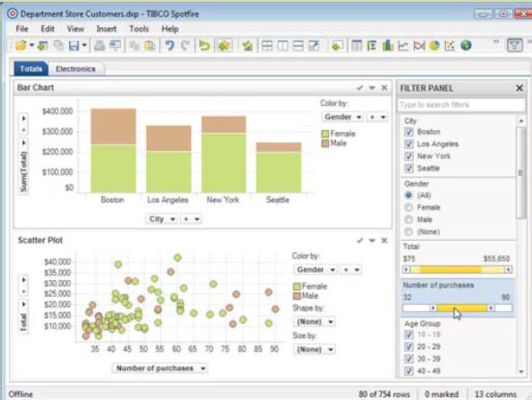The height and width of the screenshot is (400, 532).
Task: Click the Save floppy disk icon
Action: (74, 45)
